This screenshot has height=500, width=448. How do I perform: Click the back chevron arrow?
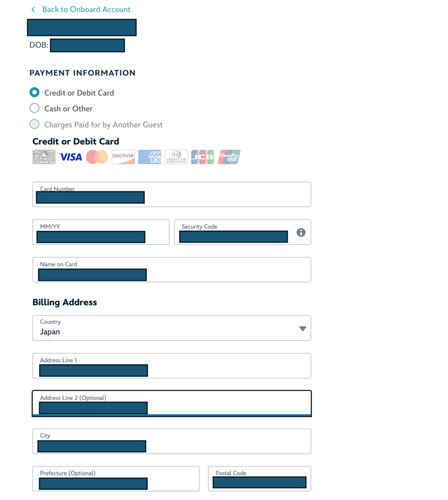[33, 10]
